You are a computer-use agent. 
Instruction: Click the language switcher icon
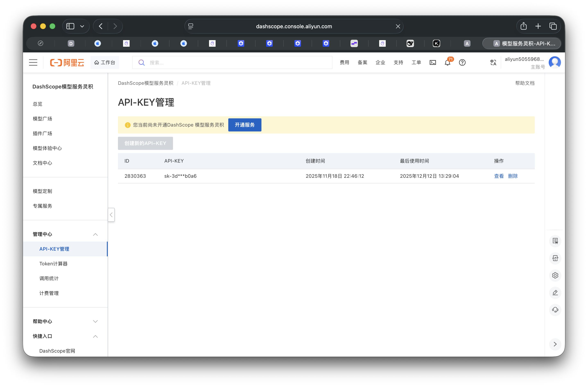(493, 62)
